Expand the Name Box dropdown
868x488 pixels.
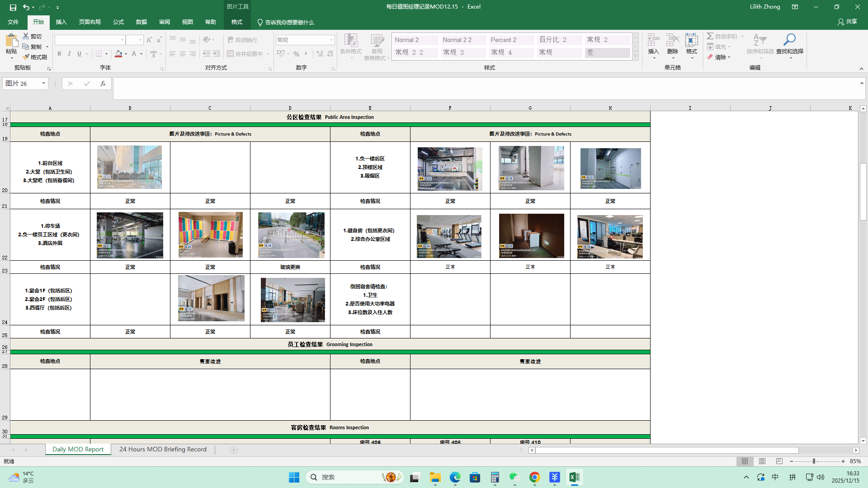click(x=43, y=84)
